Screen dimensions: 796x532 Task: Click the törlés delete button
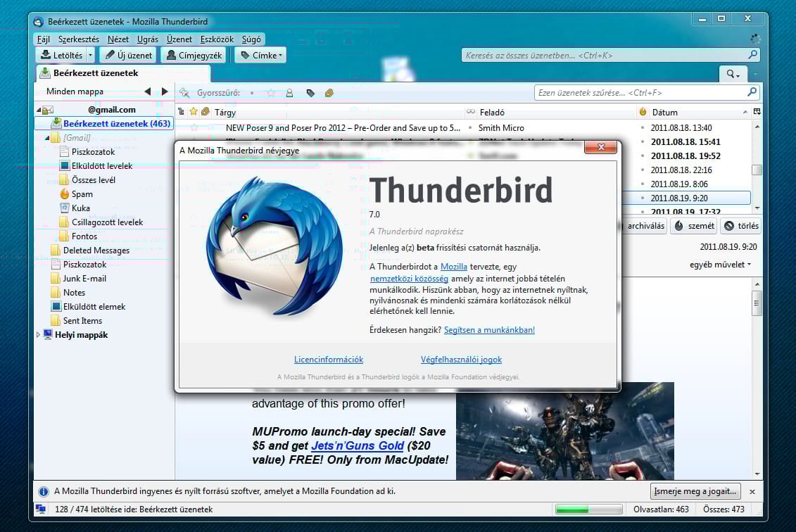pos(740,226)
